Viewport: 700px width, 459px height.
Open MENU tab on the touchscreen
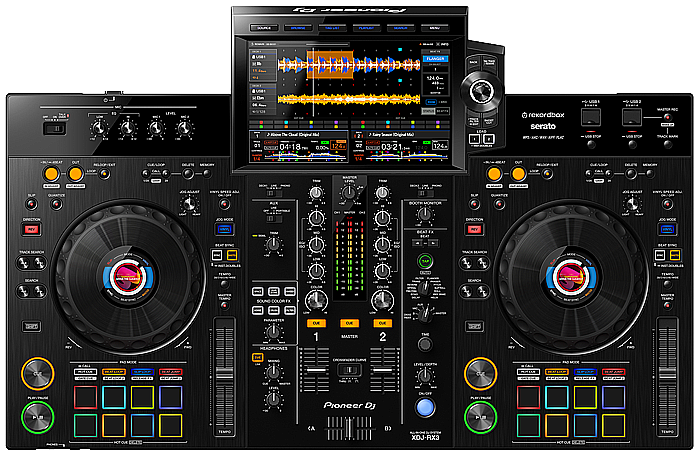(434, 28)
